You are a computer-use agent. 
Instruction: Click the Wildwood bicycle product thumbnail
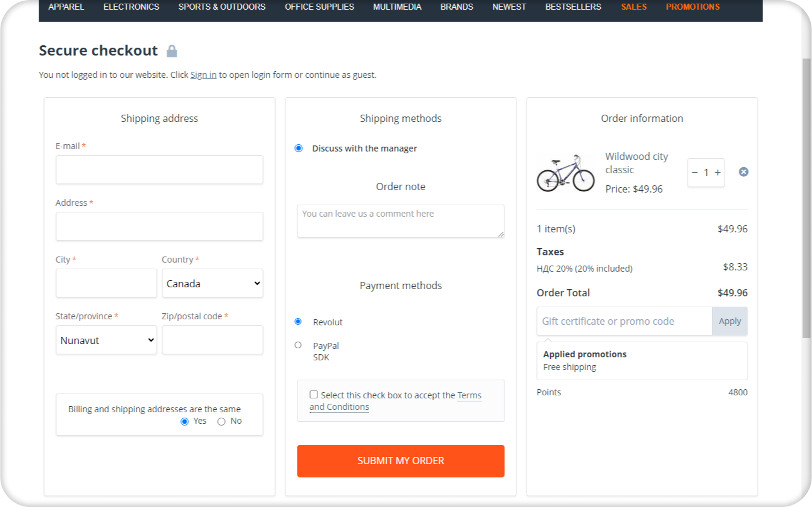coord(565,173)
